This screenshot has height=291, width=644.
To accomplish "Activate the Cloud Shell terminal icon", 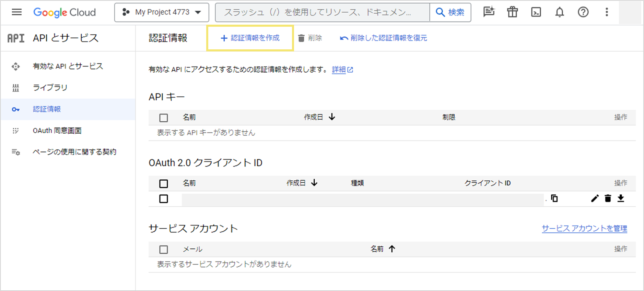I will pos(536,12).
